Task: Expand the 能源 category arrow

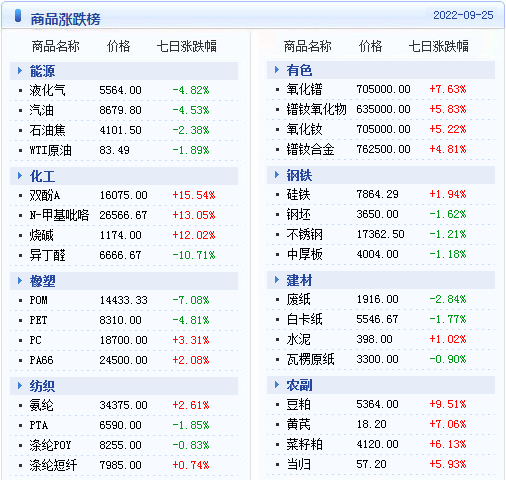Action: point(20,71)
